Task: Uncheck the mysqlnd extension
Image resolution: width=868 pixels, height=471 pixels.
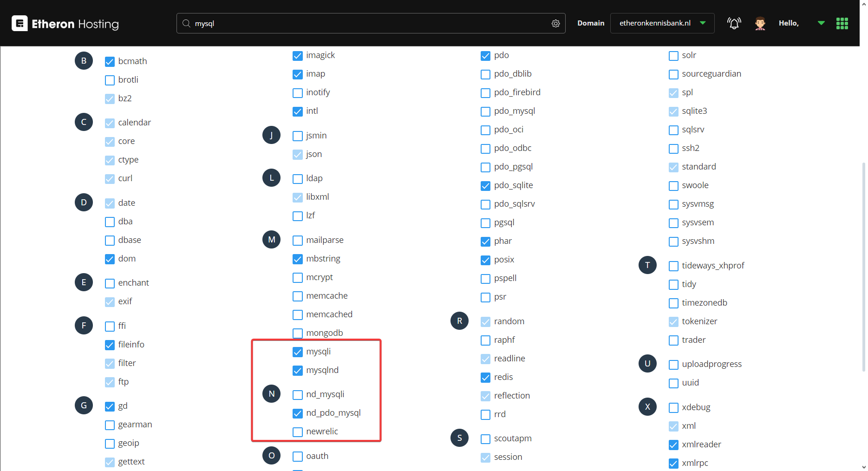Action: [298, 371]
